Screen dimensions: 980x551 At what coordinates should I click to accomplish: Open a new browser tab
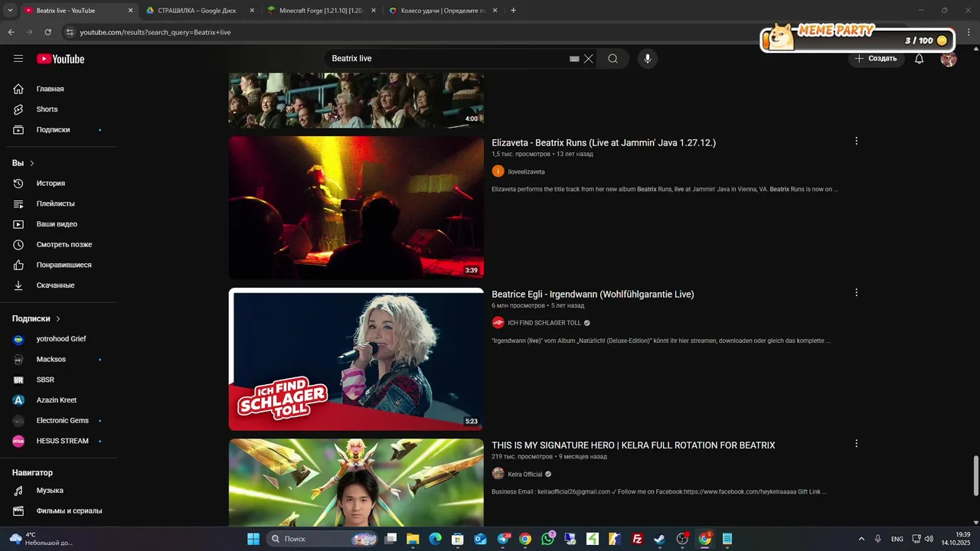coord(513,11)
